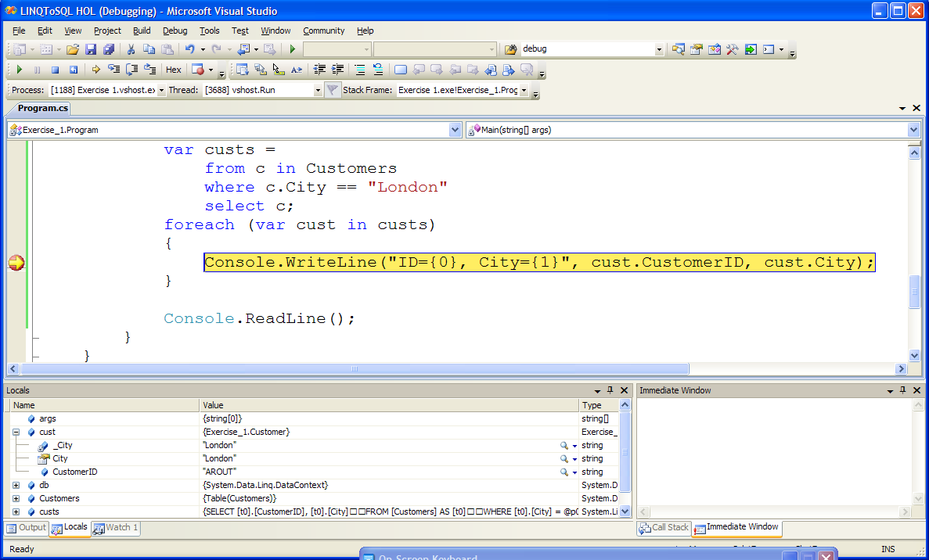
Task: Open the Thread dropdown
Action: (318, 90)
